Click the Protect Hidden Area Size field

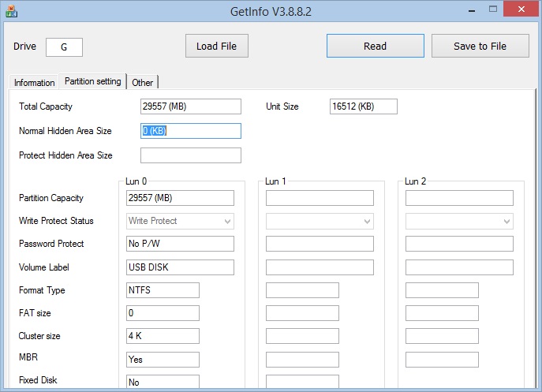[x=191, y=155]
